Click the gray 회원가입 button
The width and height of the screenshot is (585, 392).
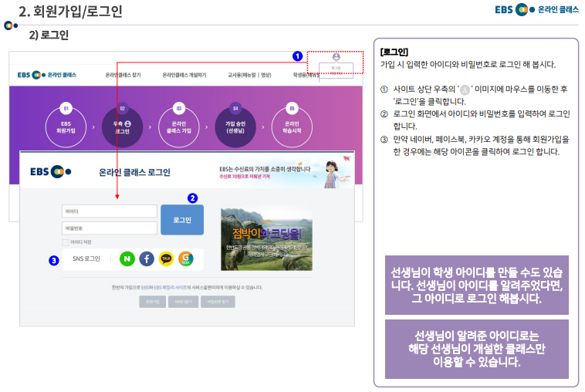[152, 302]
